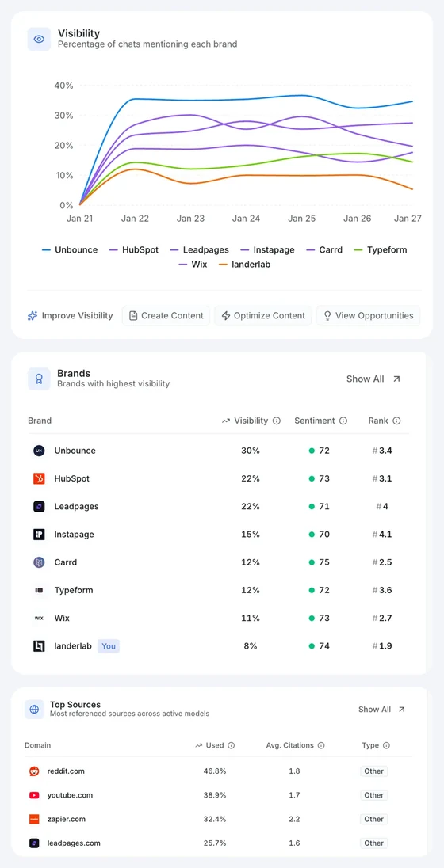This screenshot has width=444, height=868.
Task: Open info icon beside Sentiment column
Action: [x=343, y=421]
